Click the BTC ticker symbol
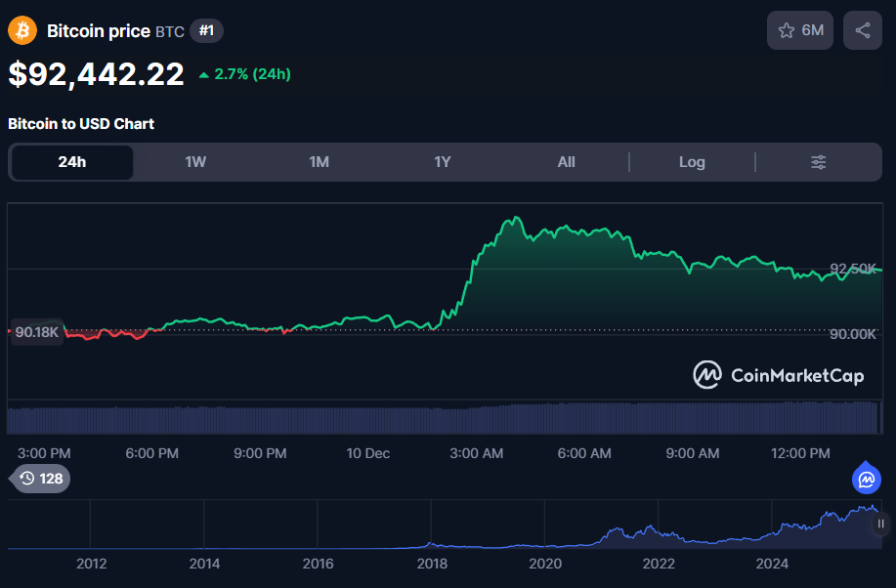Image resolution: width=896 pixels, height=588 pixels. pyautogui.click(x=170, y=31)
